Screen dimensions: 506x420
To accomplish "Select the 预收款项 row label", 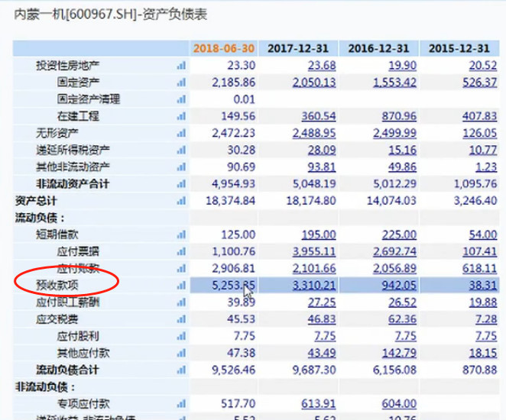I will 57,286.
